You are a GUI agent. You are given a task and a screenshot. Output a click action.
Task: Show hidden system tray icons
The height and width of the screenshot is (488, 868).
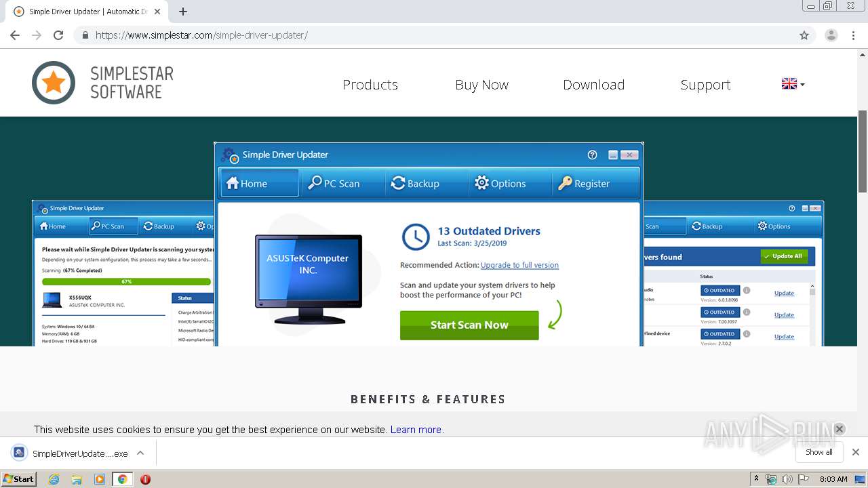tap(757, 479)
